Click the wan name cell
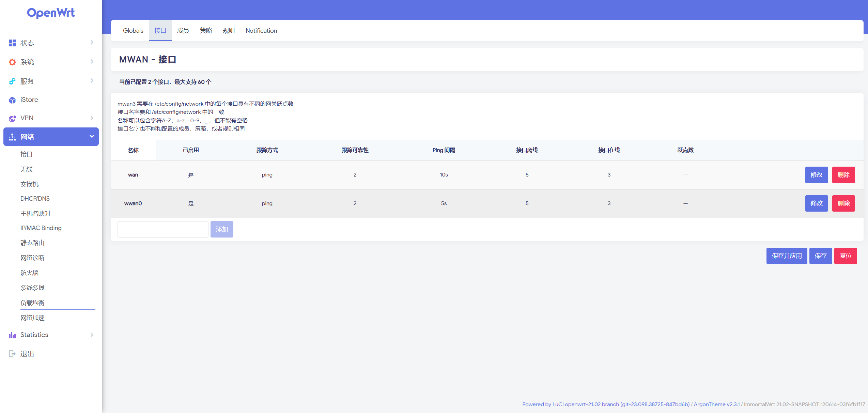This screenshot has width=868, height=413. [x=133, y=175]
